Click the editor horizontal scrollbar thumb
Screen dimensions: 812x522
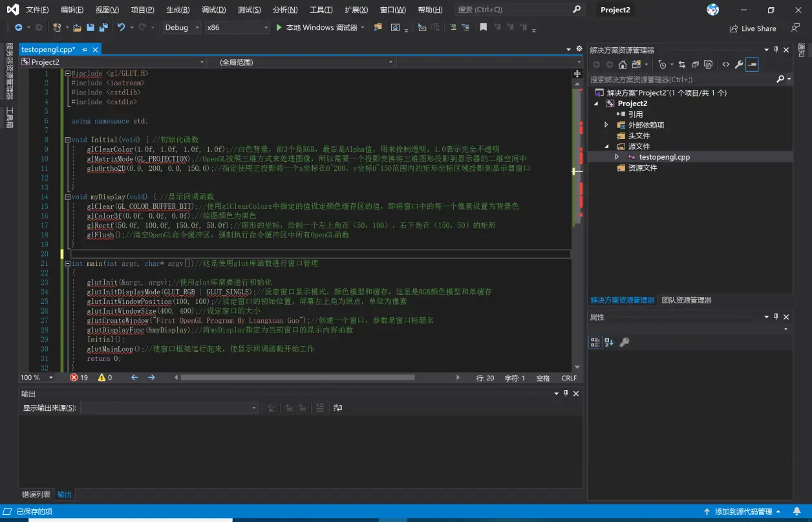pyautogui.click(x=297, y=378)
